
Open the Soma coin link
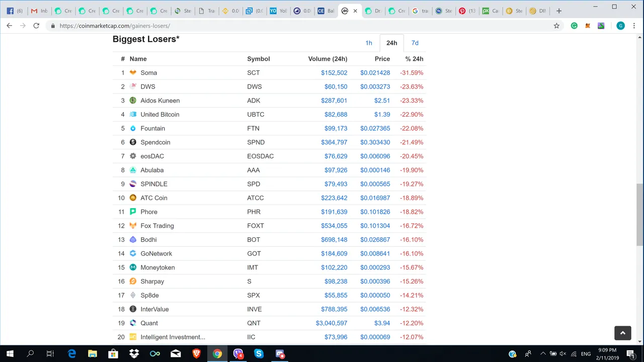click(x=149, y=73)
